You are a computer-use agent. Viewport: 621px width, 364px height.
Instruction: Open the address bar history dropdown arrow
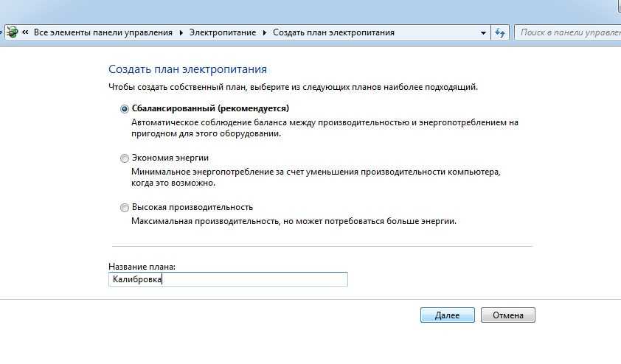(x=483, y=33)
